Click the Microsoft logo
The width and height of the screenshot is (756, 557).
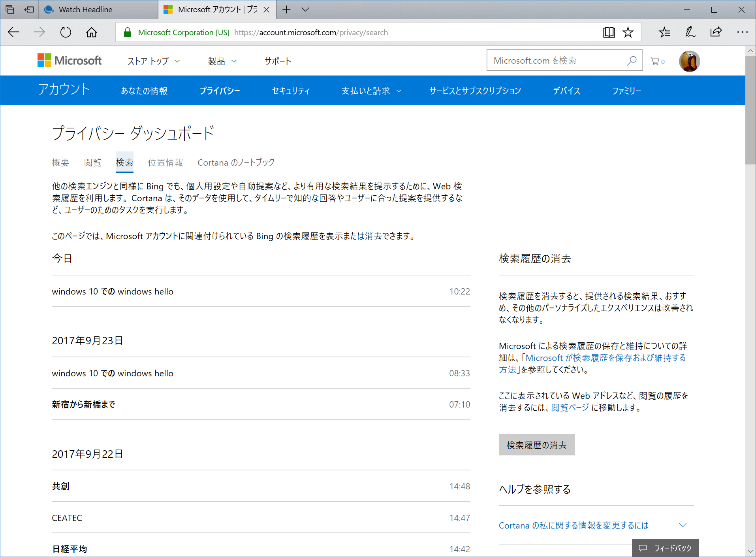click(69, 60)
